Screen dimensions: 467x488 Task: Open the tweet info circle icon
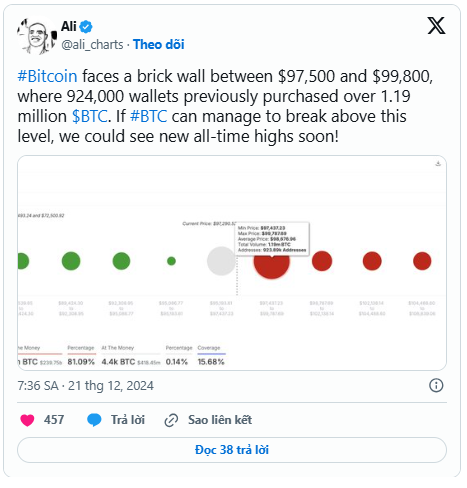[436, 385]
